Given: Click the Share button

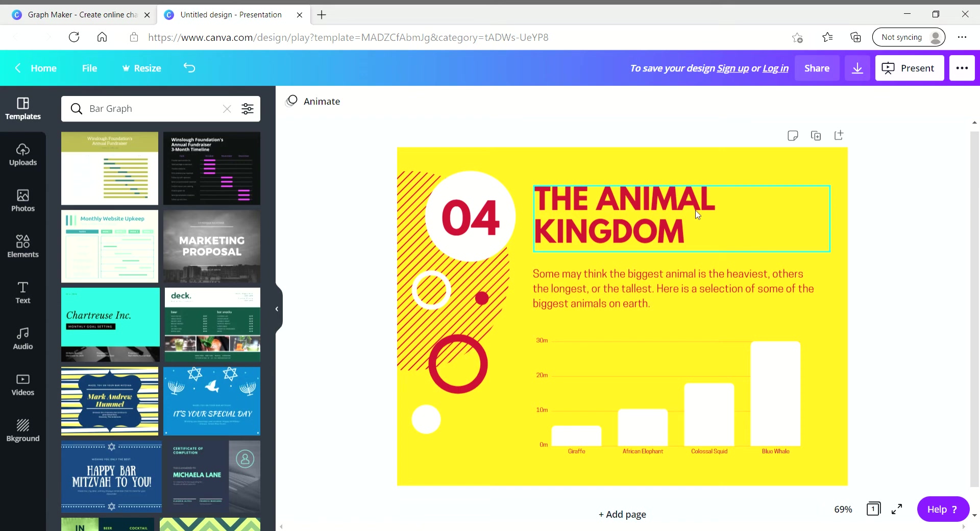Looking at the screenshot, I should pyautogui.click(x=817, y=68).
